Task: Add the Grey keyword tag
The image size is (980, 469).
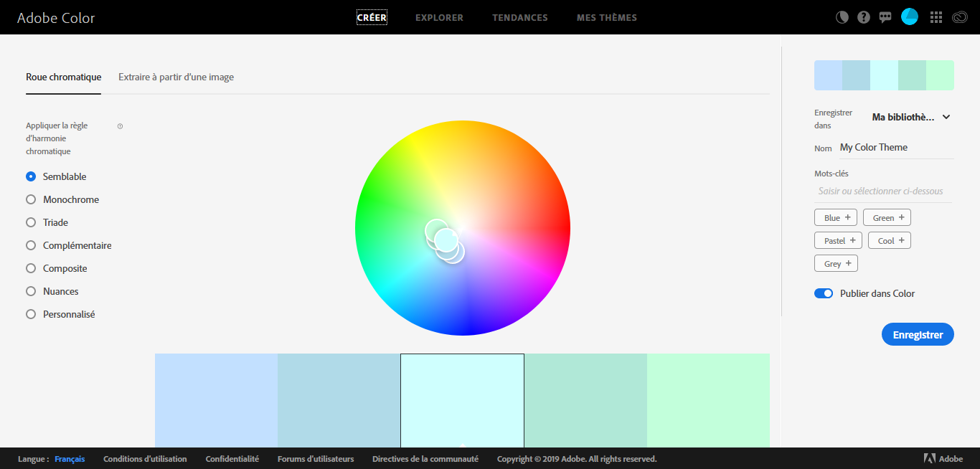Action: coord(835,262)
